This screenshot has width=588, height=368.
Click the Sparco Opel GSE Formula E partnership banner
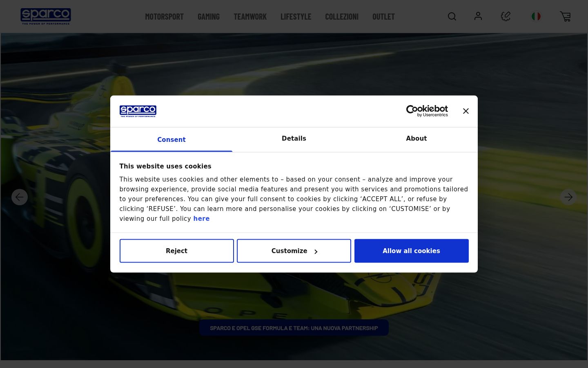[x=294, y=328]
